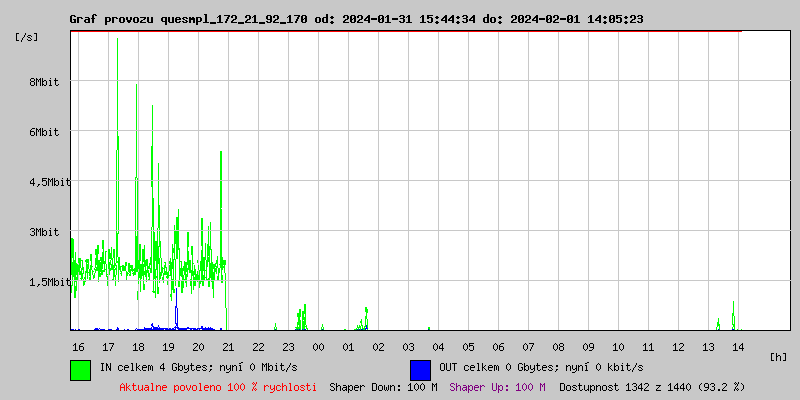Click hour marker 00 on the time axis
This screenshot has height=400, width=800.
[x=318, y=346]
